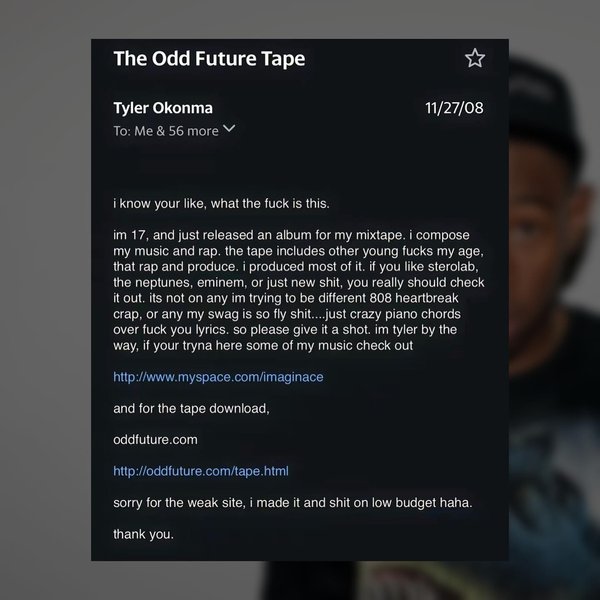Click the gray background left of email card

pyautogui.click(x=45, y=300)
